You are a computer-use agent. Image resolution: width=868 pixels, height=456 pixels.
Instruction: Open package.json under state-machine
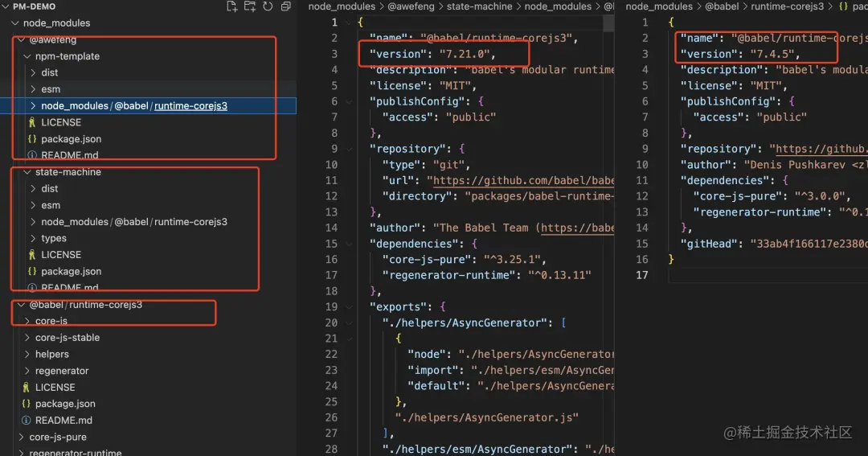[x=71, y=272]
